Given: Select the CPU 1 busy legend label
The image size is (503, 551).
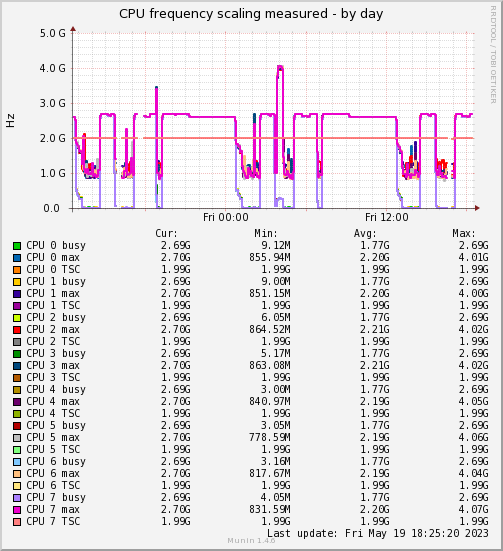Looking at the screenshot, I should click(56, 282).
